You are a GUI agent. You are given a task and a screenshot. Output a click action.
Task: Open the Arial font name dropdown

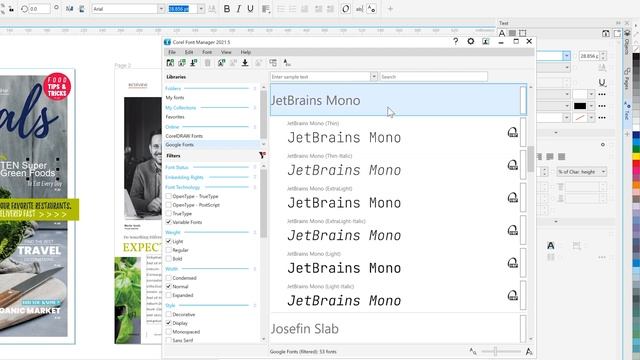click(161, 9)
